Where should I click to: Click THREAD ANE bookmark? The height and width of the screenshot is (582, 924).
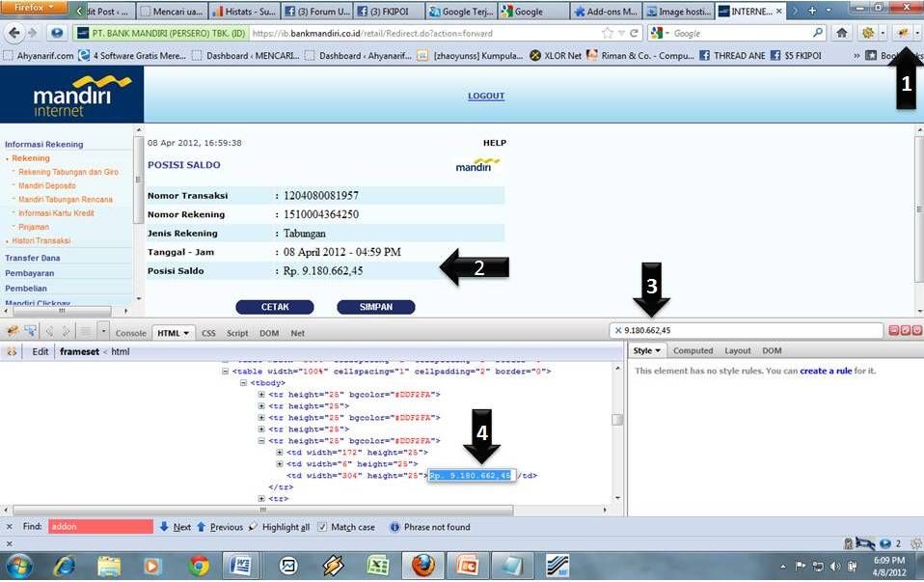click(x=732, y=55)
